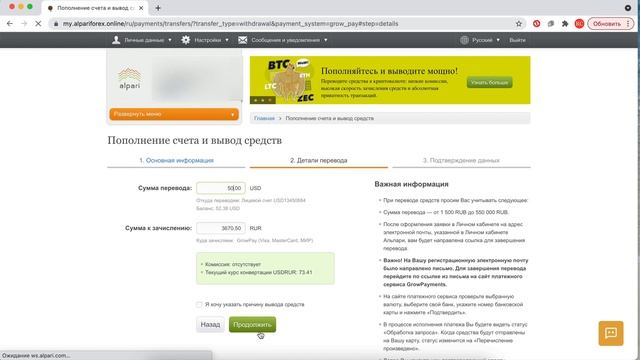Click the Alpari logo

(130, 78)
